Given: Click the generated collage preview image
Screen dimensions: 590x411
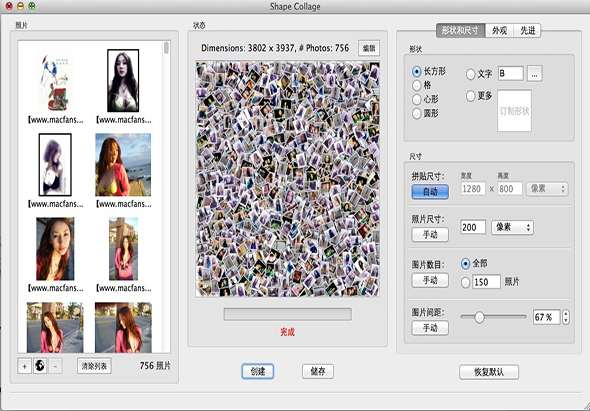Looking at the screenshot, I should tap(287, 179).
